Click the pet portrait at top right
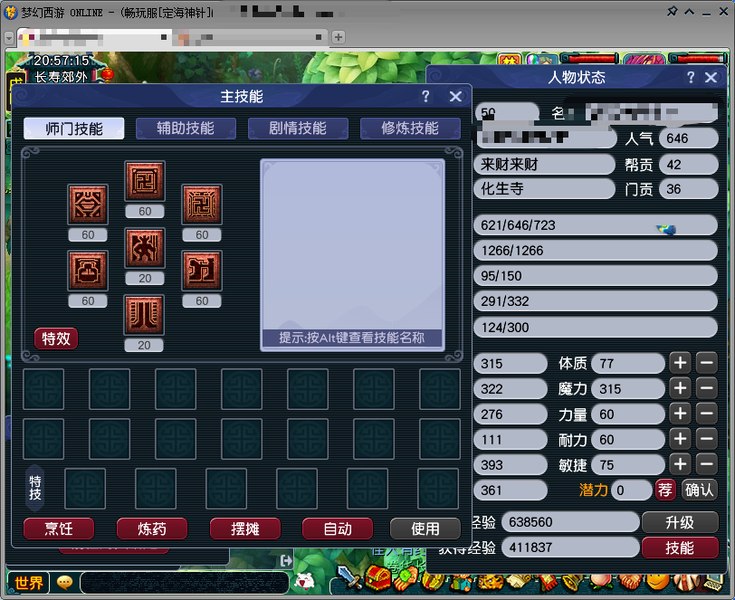 [x=544, y=59]
